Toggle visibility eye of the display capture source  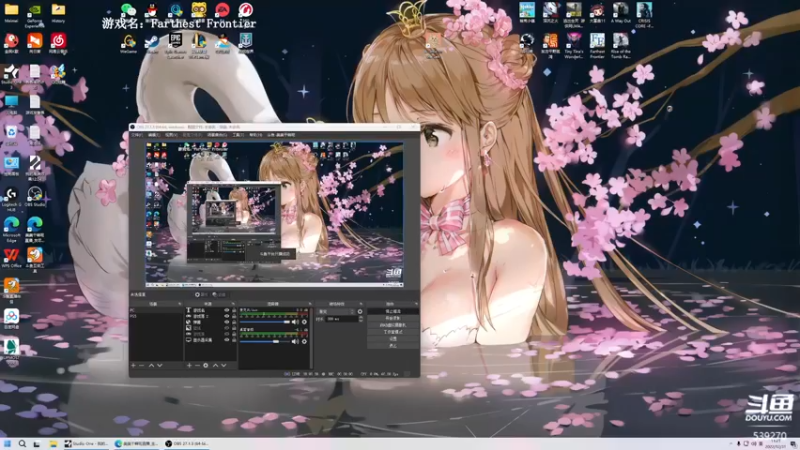click(227, 340)
